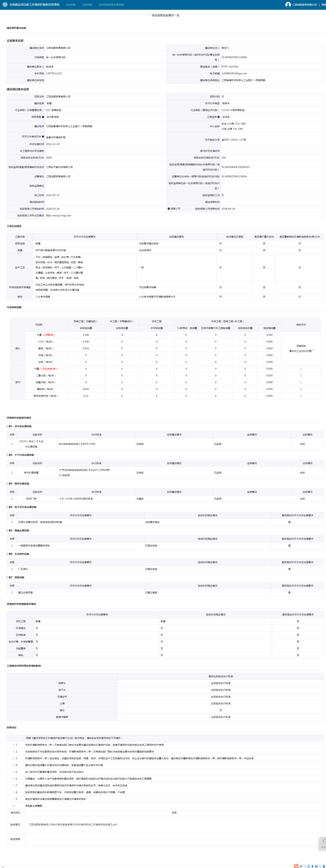
Task: Click the 表7 风险设施 table heading
Action: 16,577
